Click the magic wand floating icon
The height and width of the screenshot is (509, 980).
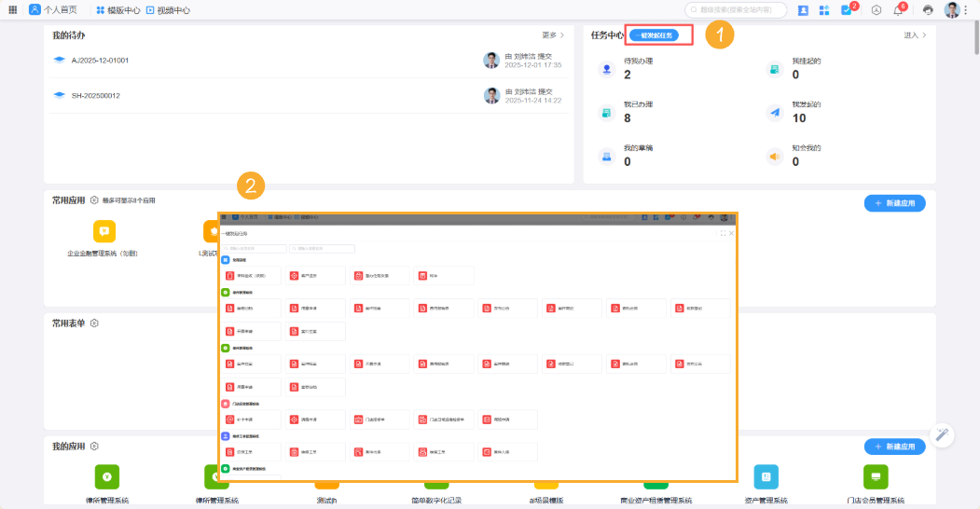(942, 434)
